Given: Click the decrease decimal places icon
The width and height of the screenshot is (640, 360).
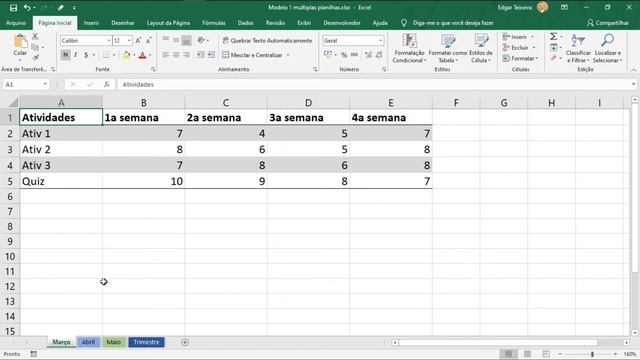Looking at the screenshot, I should point(379,55).
